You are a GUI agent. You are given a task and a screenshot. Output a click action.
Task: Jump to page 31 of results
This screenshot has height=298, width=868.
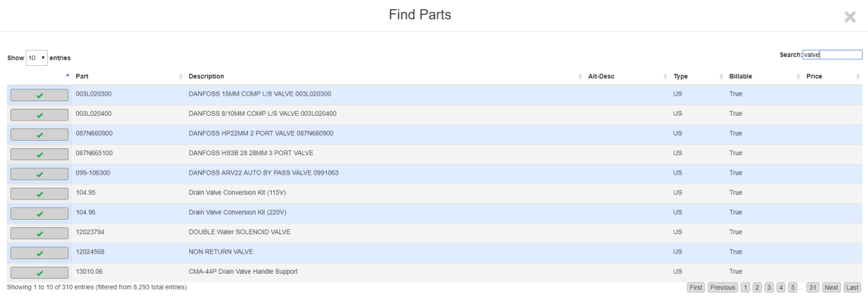tap(813, 288)
